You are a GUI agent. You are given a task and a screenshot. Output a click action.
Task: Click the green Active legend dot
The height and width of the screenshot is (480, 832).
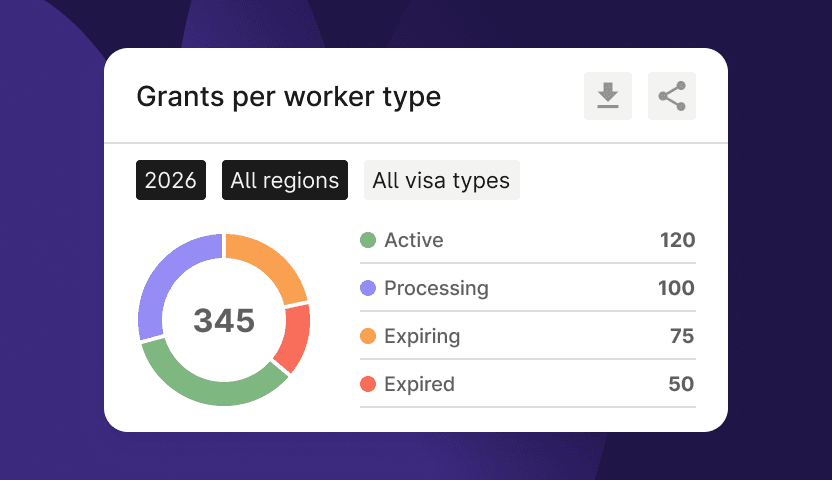coord(368,240)
